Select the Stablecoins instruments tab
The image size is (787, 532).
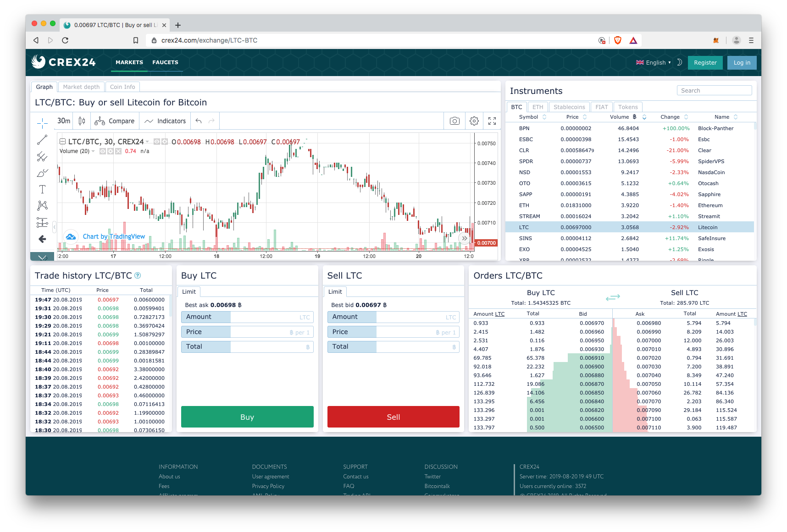(569, 107)
